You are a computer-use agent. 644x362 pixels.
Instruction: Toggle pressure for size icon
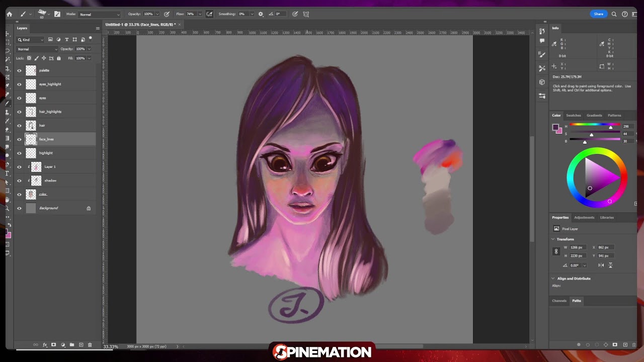[x=295, y=14]
